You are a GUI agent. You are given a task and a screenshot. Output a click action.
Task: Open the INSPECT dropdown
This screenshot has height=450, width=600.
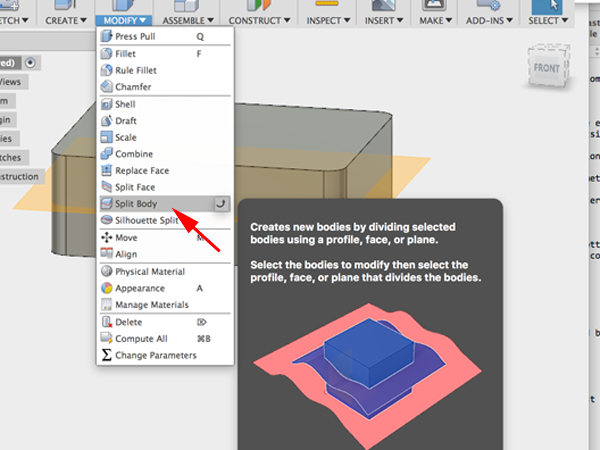pyautogui.click(x=328, y=20)
